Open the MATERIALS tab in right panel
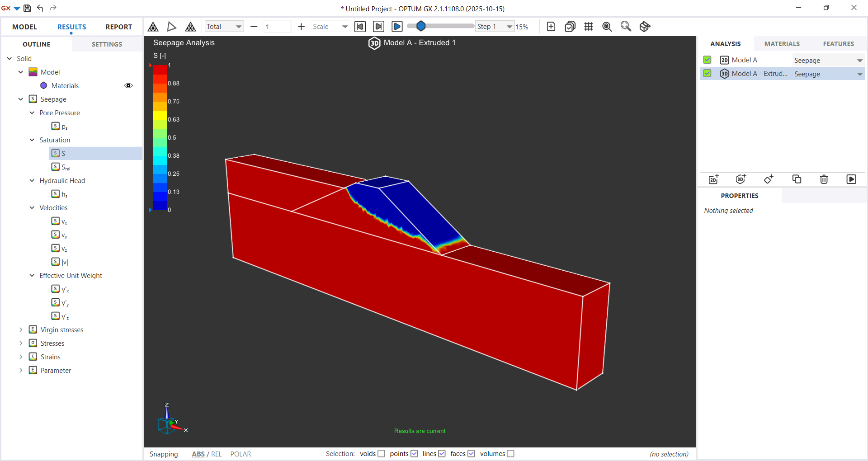868x461 pixels. [x=782, y=44]
